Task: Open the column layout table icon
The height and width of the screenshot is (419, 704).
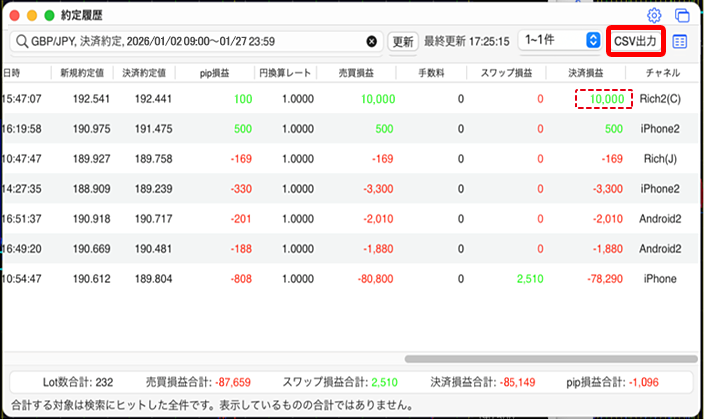Action: [x=681, y=42]
